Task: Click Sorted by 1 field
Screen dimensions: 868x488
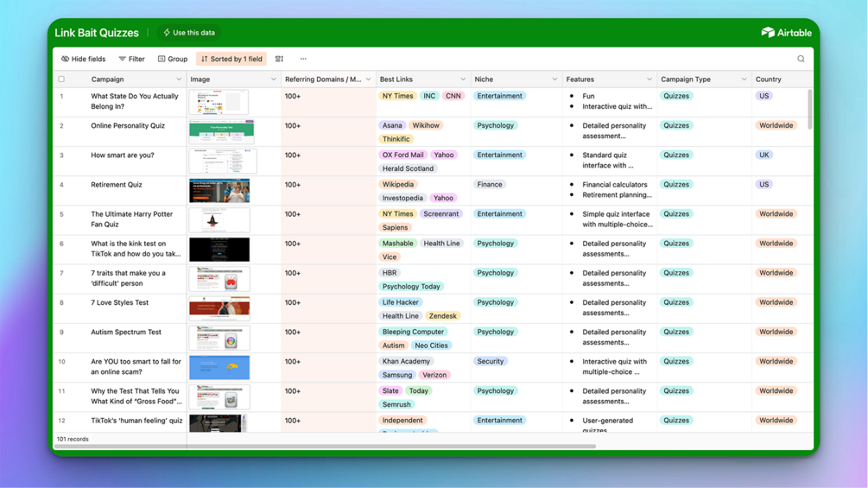Action: coord(231,59)
